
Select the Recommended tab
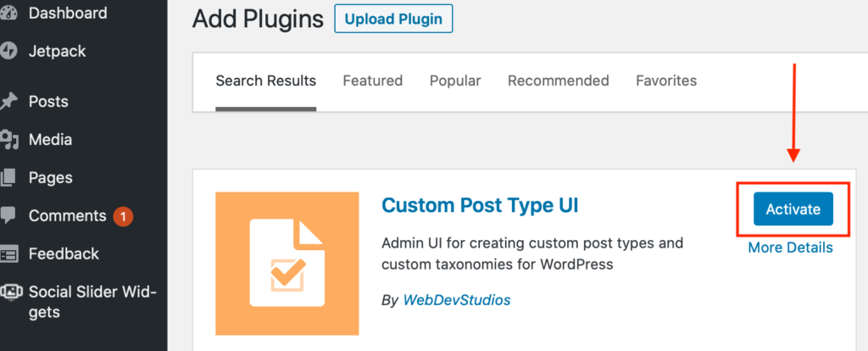click(558, 81)
